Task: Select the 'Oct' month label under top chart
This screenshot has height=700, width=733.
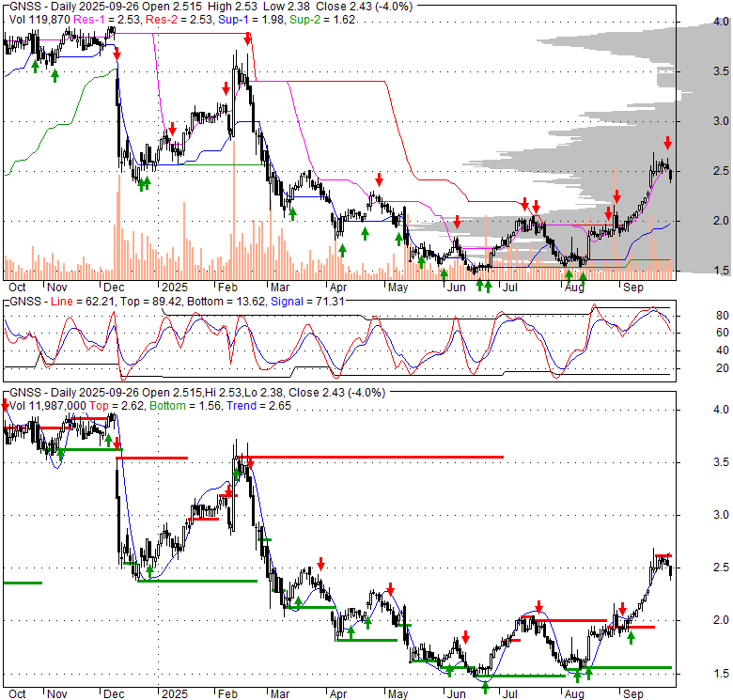Action: tap(17, 288)
